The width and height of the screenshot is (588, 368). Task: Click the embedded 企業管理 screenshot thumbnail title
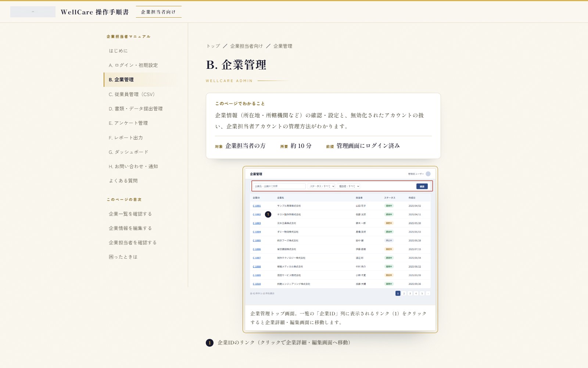click(256, 174)
